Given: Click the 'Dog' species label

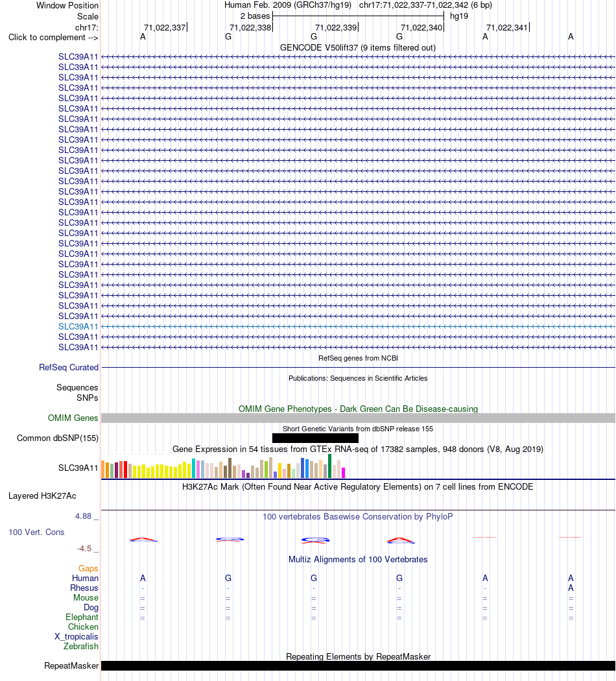Looking at the screenshot, I should pyautogui.click(x=91, y=608).
